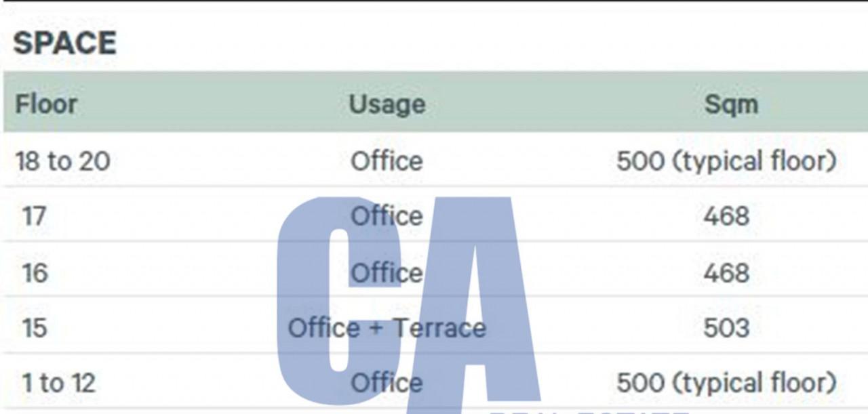
Task: Select the floor 17 cell
Action: 34,217
